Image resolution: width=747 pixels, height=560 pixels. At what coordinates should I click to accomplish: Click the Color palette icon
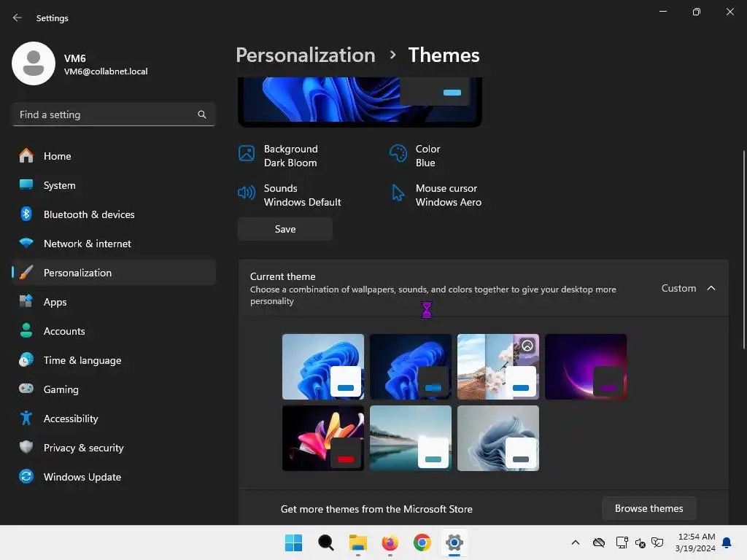point(398,153)
